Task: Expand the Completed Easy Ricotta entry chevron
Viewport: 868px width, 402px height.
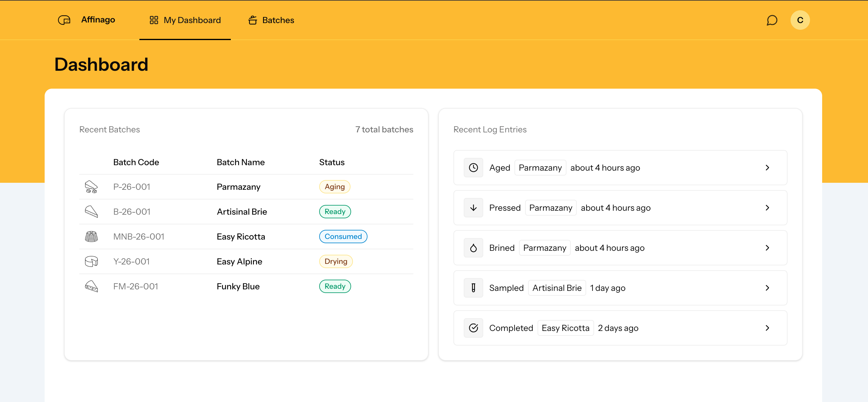Action: pyautogui.click(x=767, y=328)
